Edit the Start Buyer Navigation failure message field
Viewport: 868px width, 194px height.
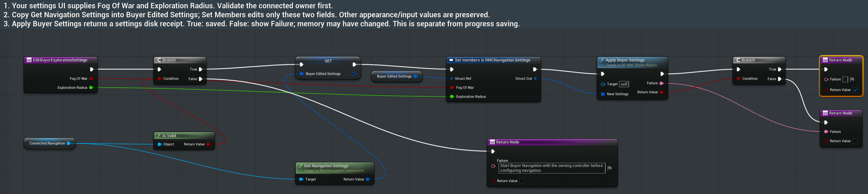[552, 168]
